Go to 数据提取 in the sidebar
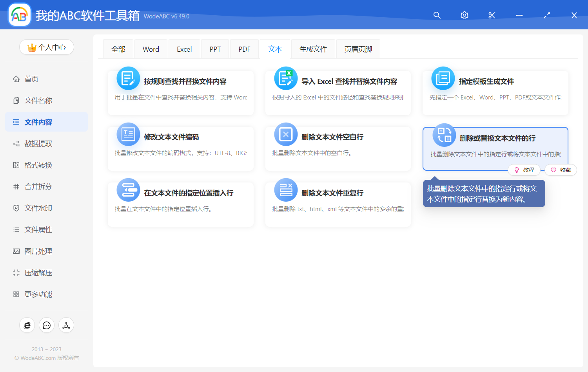Viewport: 588px width, 372px height. [x=38, y=144]
